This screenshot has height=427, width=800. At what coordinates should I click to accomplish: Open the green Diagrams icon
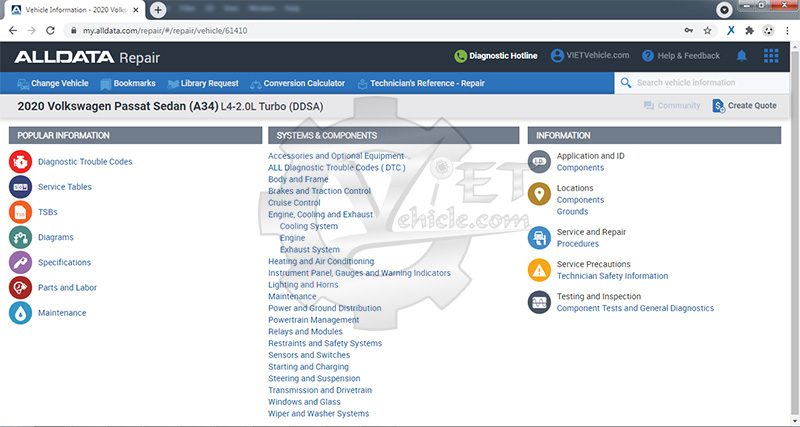click(x=20, y=237)
